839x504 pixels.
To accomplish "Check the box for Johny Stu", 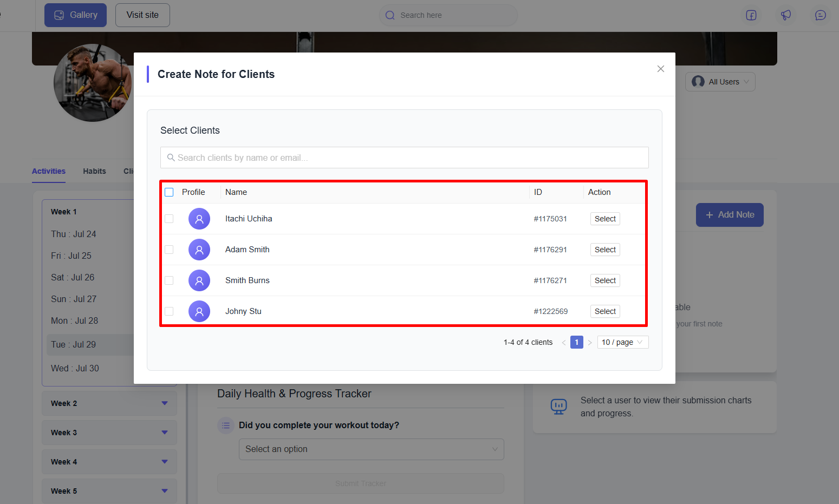I will [169, 311].
